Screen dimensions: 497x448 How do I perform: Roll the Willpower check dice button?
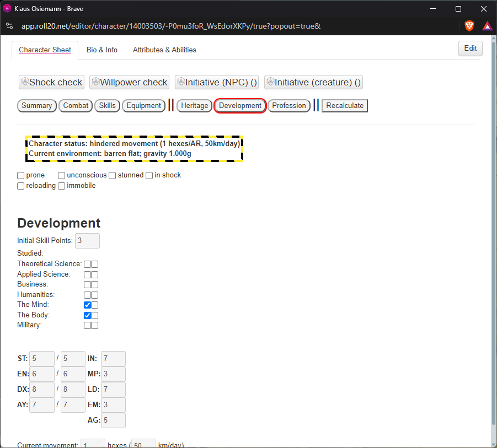[129, 82]
